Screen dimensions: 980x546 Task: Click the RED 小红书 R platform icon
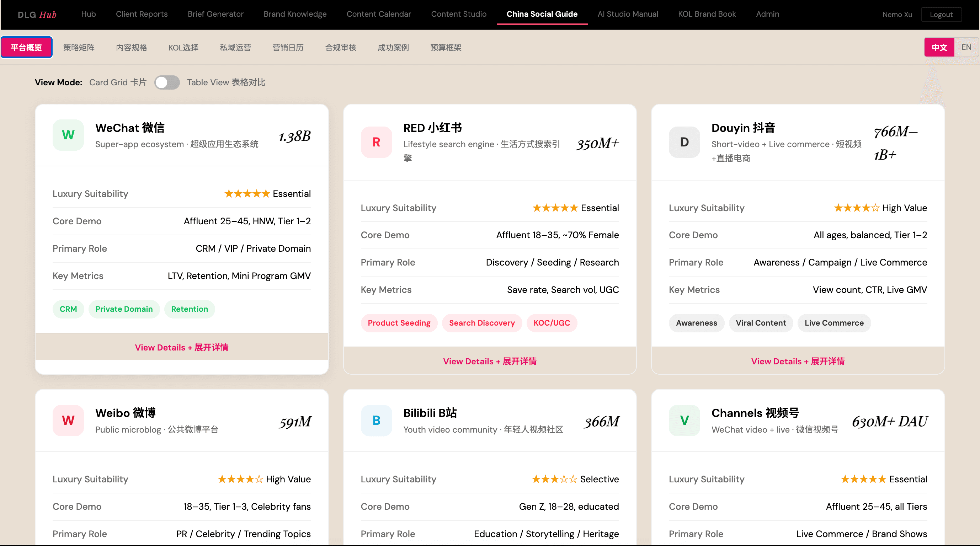376,142
